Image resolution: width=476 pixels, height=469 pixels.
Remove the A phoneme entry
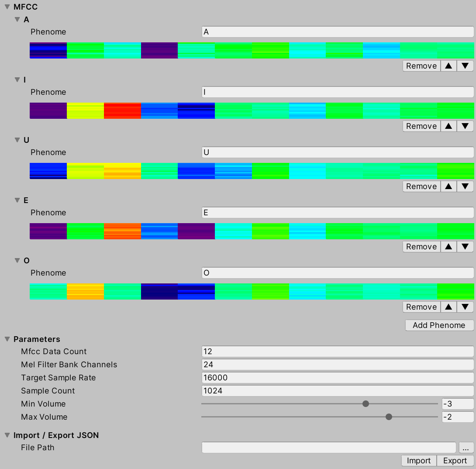click(x=421, y=66)
